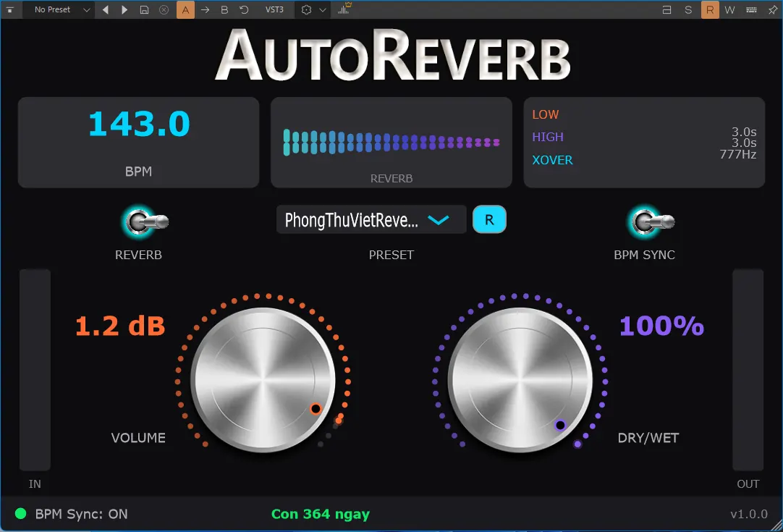Expand the chevron next to gear icon
783x532 pixels.
[x=323, y=9]
